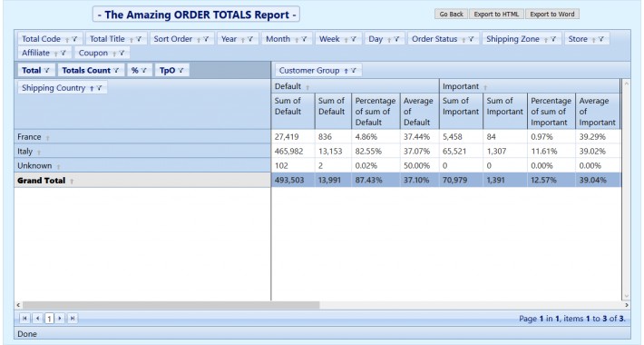Viewport: 644px width, 345px height.
Task: Click the cell showing 27,419
Action: click(293, 137)
